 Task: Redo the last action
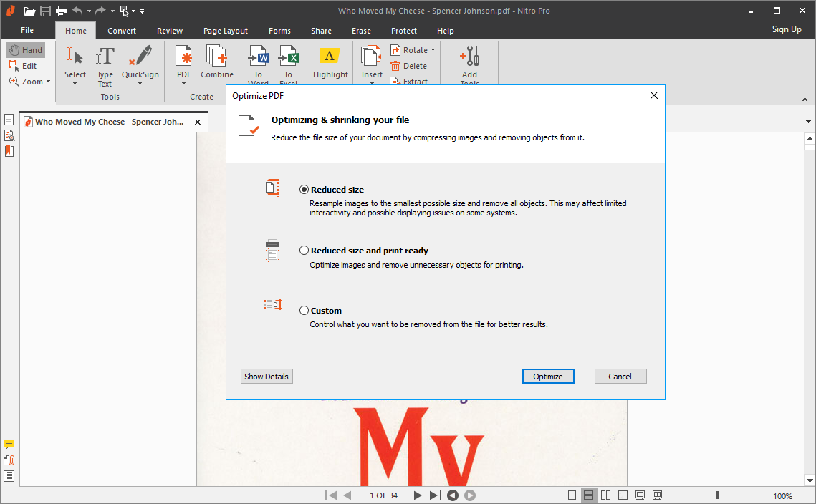pyautogui.click(x=100, y=11)
